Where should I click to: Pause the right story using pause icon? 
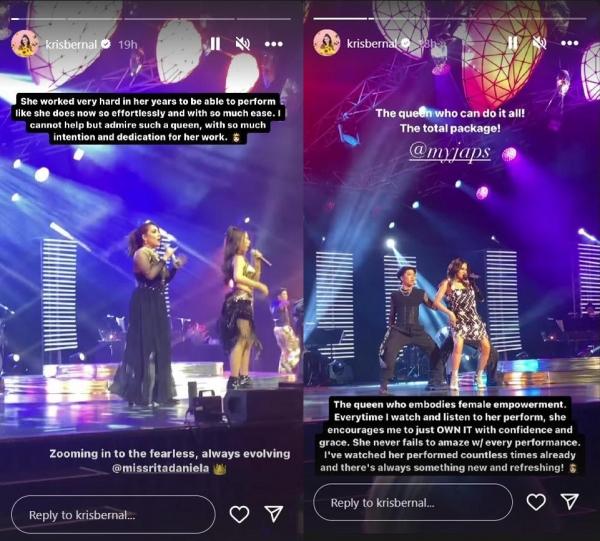pos(513,42)
